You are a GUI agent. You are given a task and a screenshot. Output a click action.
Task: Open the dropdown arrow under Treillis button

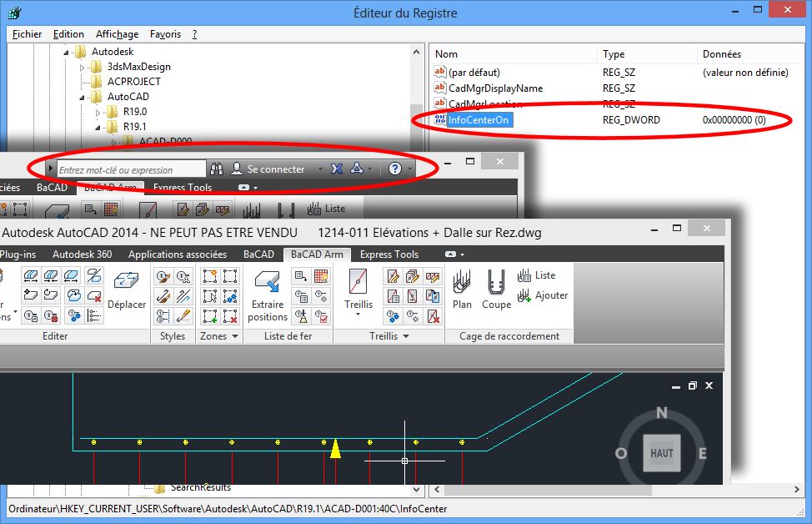[358, 314]
